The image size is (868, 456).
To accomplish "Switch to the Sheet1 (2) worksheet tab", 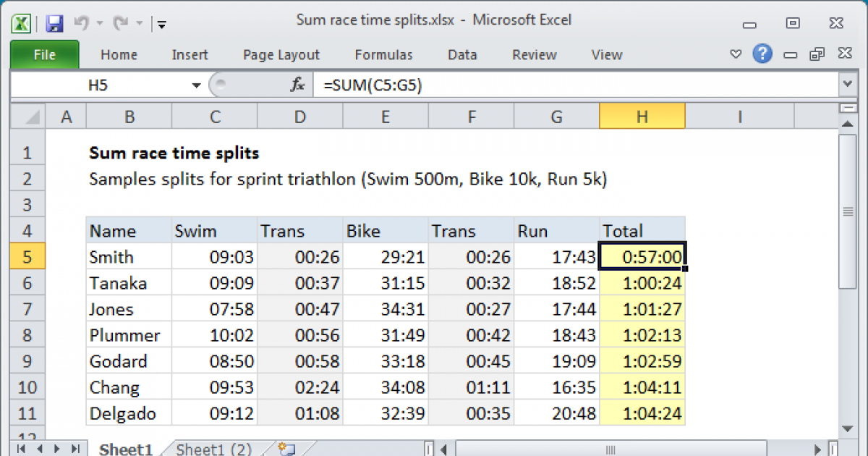I will [213, 449].
